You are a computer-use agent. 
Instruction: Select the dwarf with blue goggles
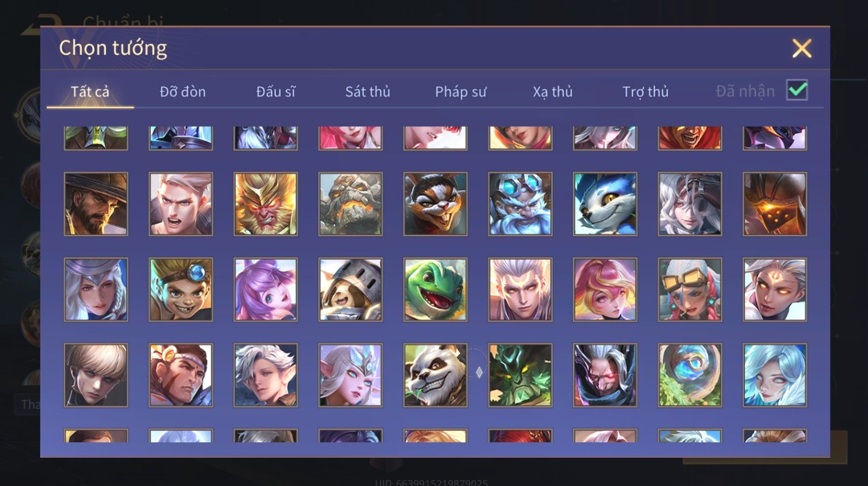pyautogui.click(x=520, y=204)
